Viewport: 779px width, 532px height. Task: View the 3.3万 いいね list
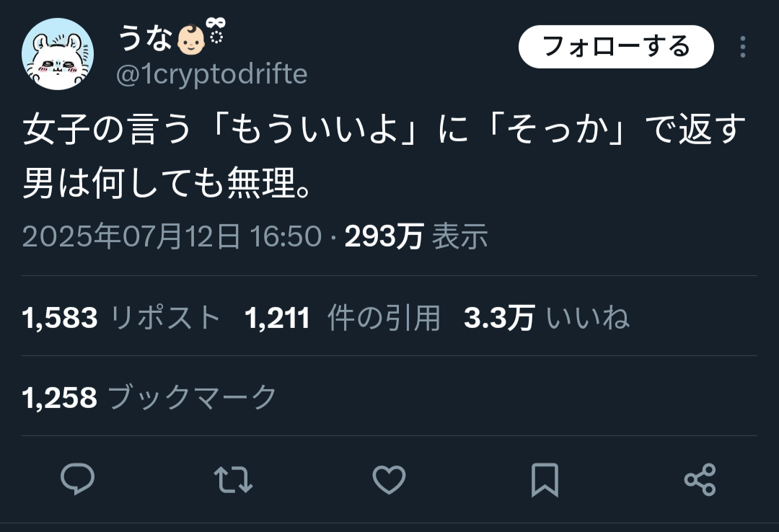pos(547,318)
